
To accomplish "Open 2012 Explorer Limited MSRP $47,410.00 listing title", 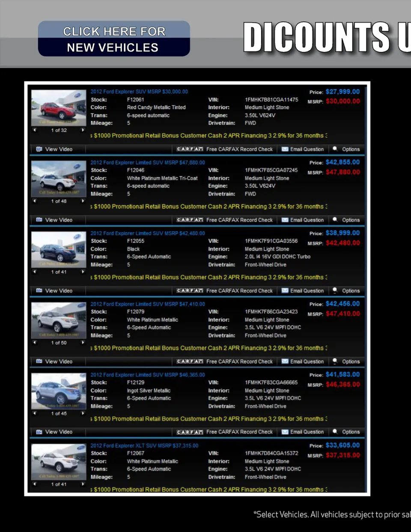I will pyautogui.click(x=148, y=304).
